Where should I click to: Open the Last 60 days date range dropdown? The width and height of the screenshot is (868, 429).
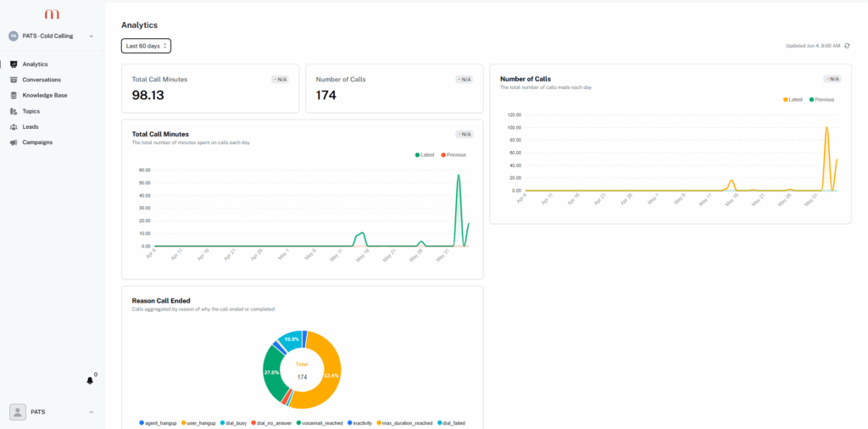(x=146, y=46)
